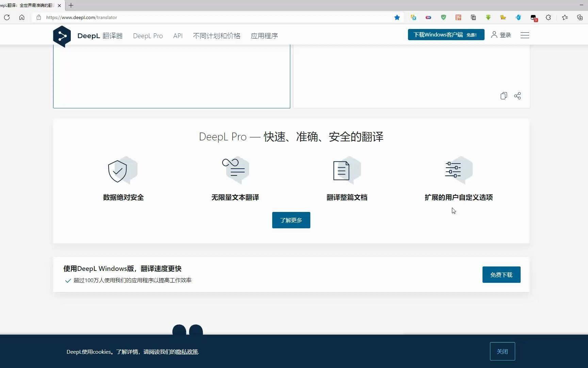588x368 pixels.
Task: Open the 应用程序 menu item
Action: coord(264,36)
